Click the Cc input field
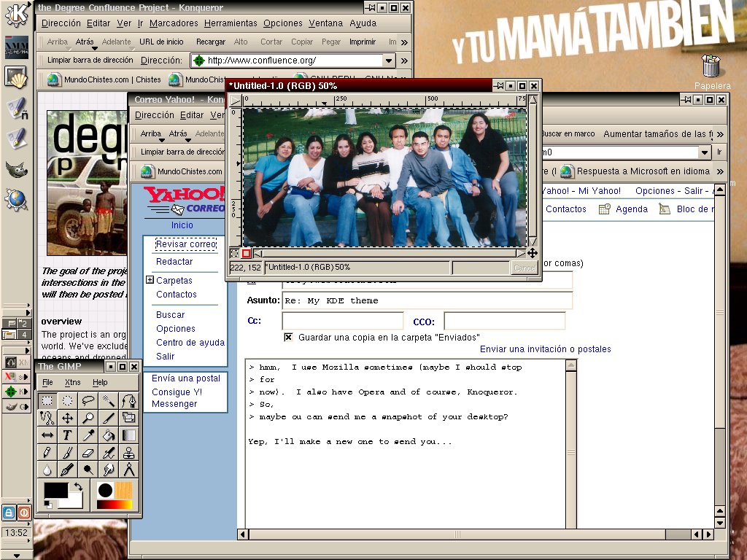The image size is (747, 560). [x=343, y=321]
